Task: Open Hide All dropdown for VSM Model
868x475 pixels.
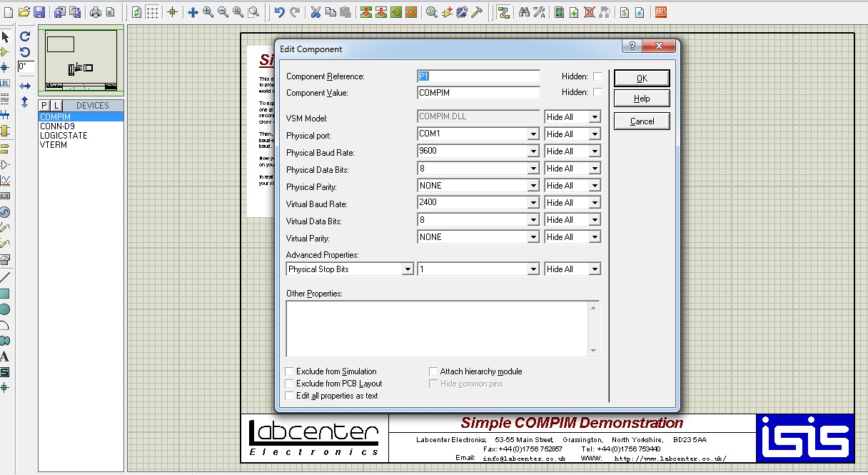Action: (595, 117)
